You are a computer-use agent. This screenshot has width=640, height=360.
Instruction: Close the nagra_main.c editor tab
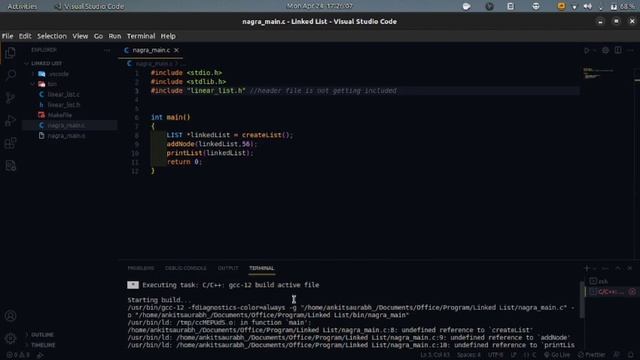(176, 50)
